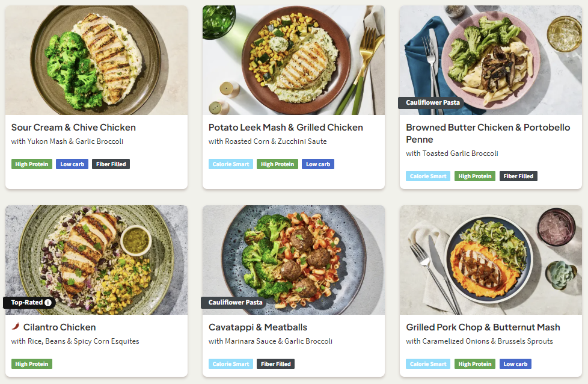
Task: Open the Potato Leek Mash meal image
Action: (x=293, y=60)
